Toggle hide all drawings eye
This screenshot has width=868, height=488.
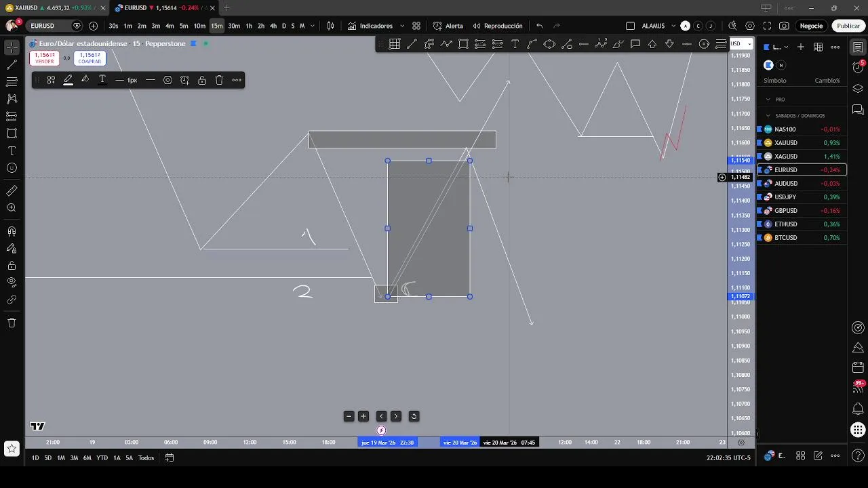click(12, 283)
